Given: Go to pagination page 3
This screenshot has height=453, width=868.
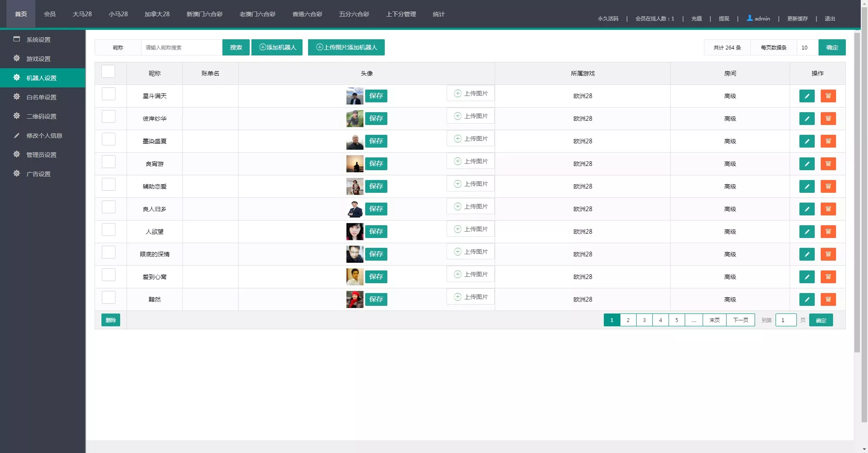Looking at the screenshot, I should [x=644, y=320].
